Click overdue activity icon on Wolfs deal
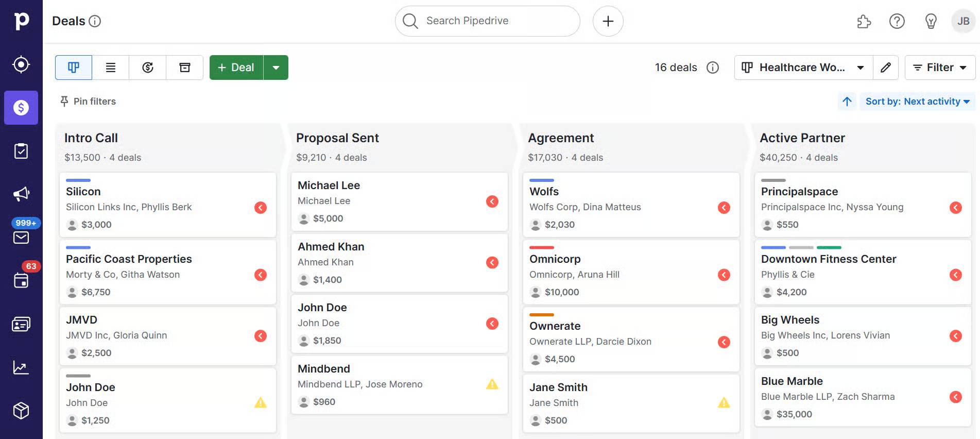980x439 pixels. pos(724,208)
